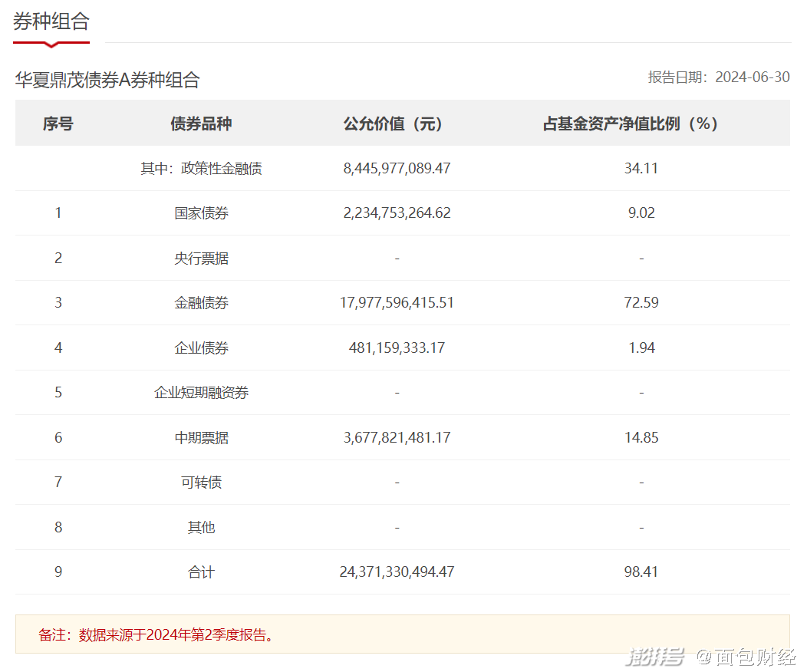Click percentage 34.11
The height and width of the screenshot is (672, 807).
[x=641, y=168]
